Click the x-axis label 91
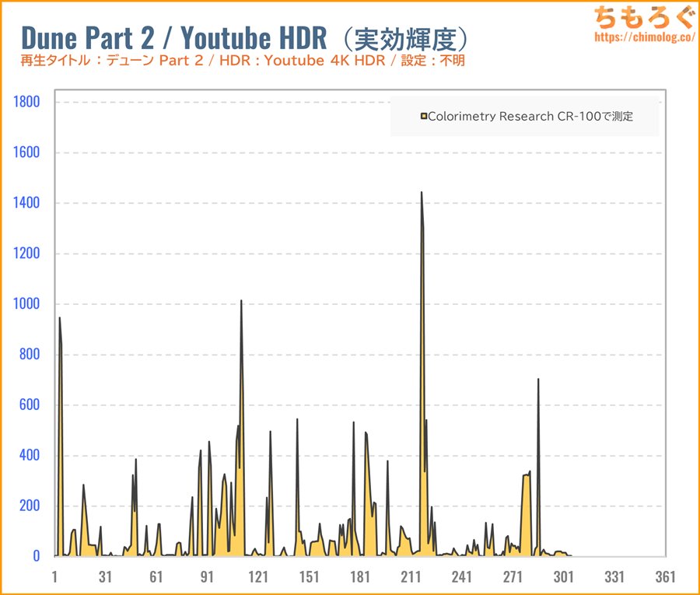The width and height of the screenshot is (700, 595). 207,576
